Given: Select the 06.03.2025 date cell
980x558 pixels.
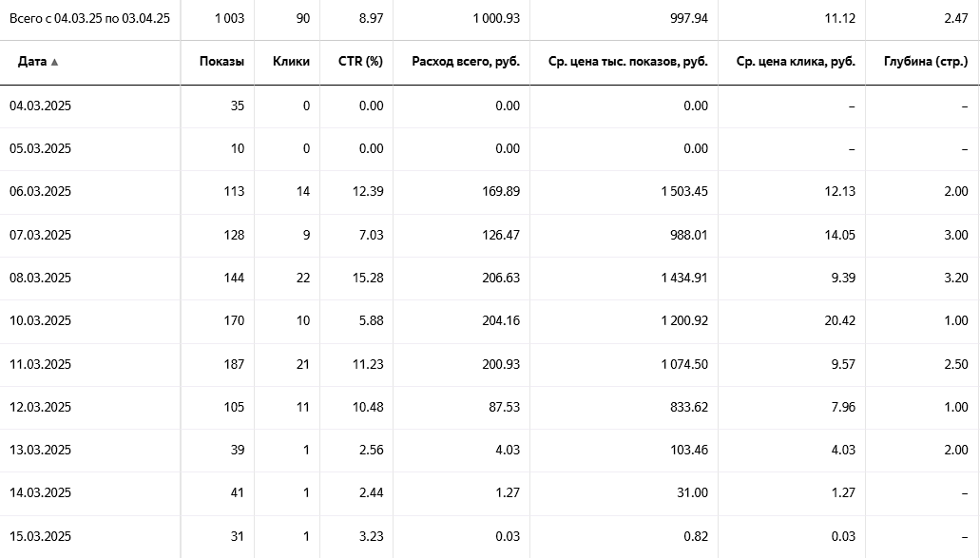Looking at the screenshot, I should click(x=40, y=191).
